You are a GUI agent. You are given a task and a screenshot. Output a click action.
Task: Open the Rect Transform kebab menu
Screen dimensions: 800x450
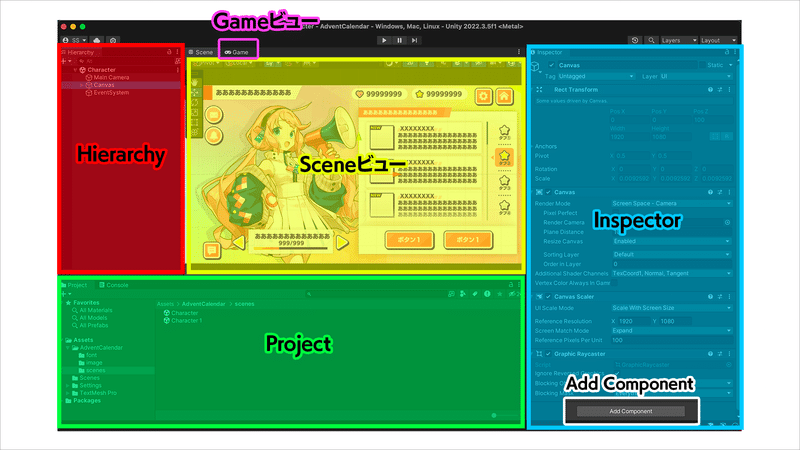pos(730,90)
